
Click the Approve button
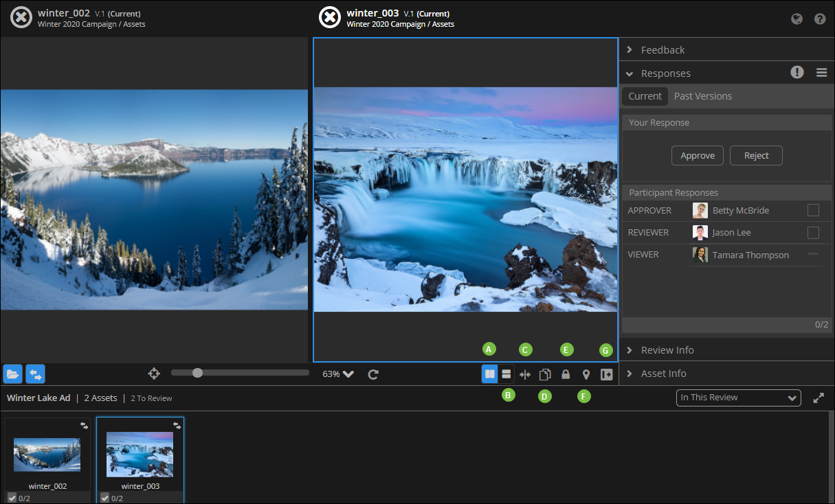(x=697, y=156)
